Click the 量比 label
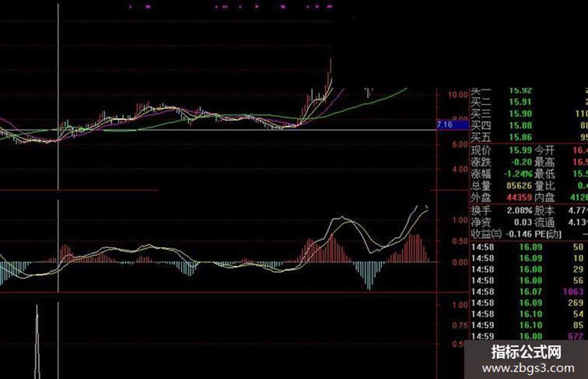Viewport: 588px width, 379px height. point(544,185)
